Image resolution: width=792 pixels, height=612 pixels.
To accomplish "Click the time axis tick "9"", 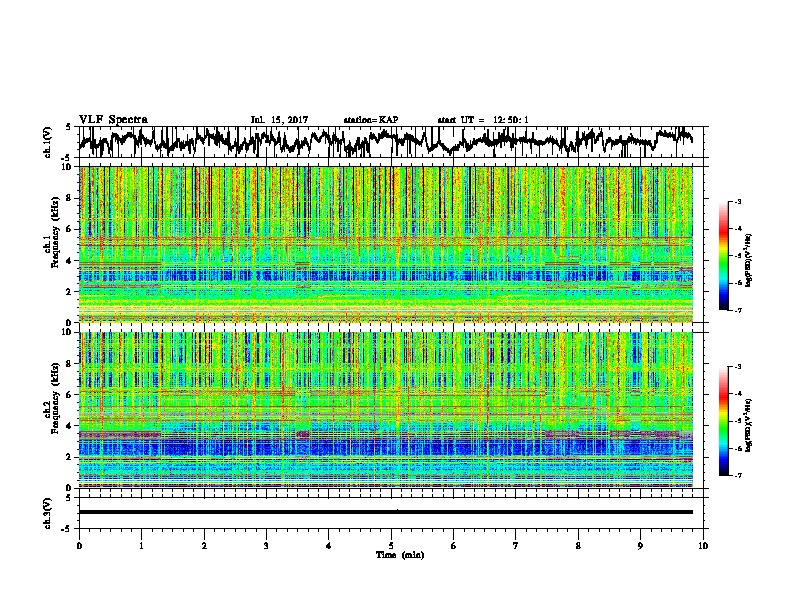I will (x=640, y=546).
